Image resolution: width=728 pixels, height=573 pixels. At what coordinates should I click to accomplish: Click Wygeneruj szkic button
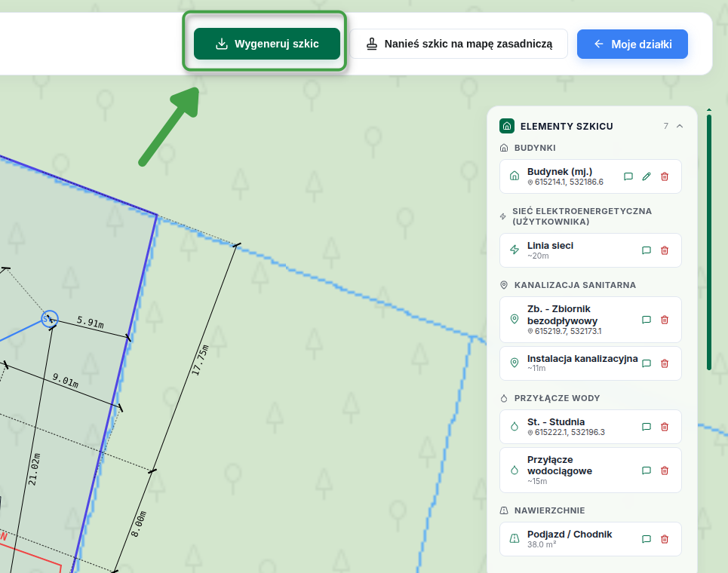(267, 44)
